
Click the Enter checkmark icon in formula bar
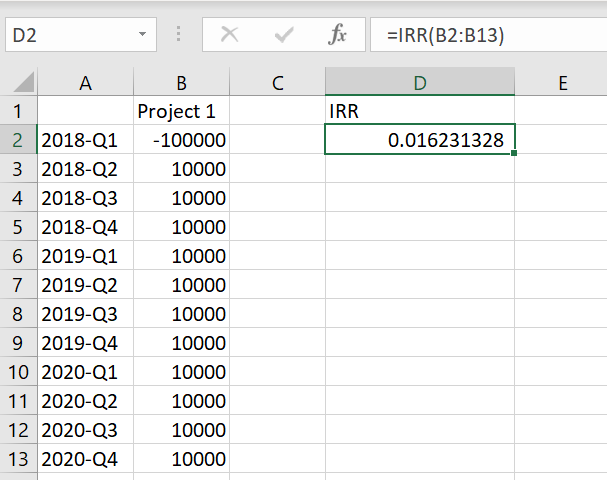tap(283, 35)
